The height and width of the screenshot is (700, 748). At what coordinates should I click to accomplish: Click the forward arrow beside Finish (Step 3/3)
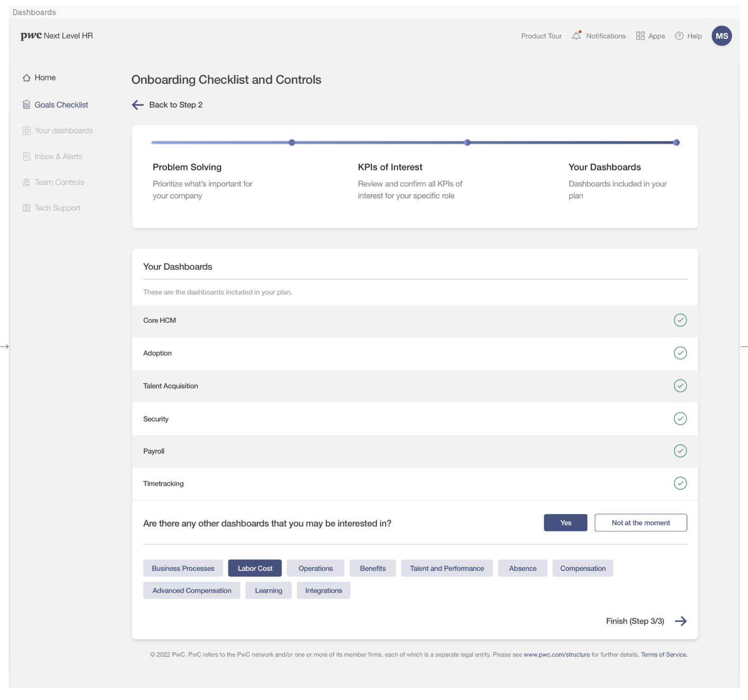[681, 621]
